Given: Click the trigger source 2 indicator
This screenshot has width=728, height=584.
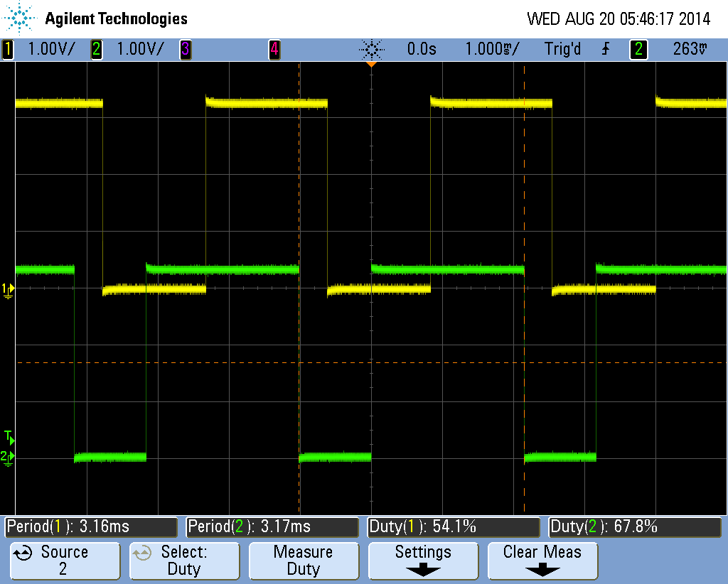Looking at the screenshot, I should (x=638, y=49).
